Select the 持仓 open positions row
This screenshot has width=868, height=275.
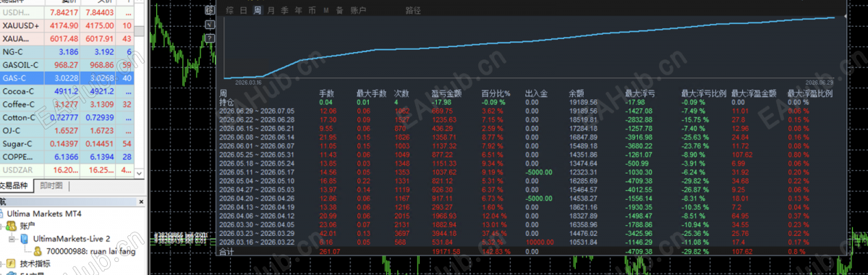(532, 102)
